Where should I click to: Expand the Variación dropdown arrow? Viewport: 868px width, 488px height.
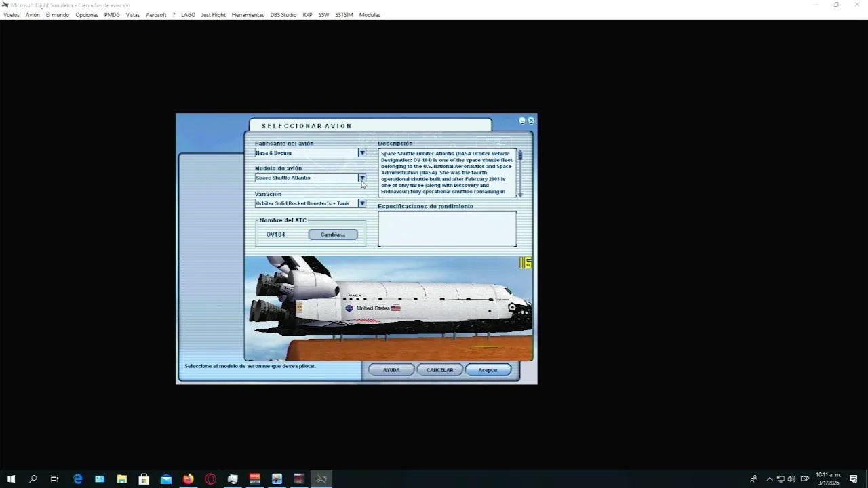[362, 203]
